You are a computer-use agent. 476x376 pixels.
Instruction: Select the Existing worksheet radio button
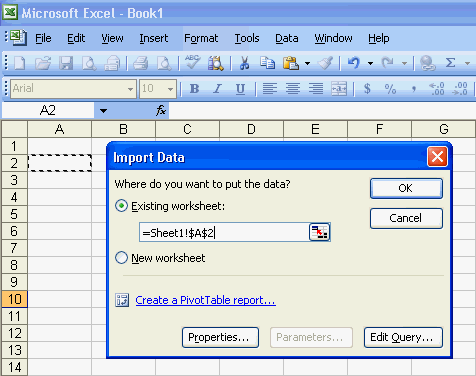(x=121, y=206)
